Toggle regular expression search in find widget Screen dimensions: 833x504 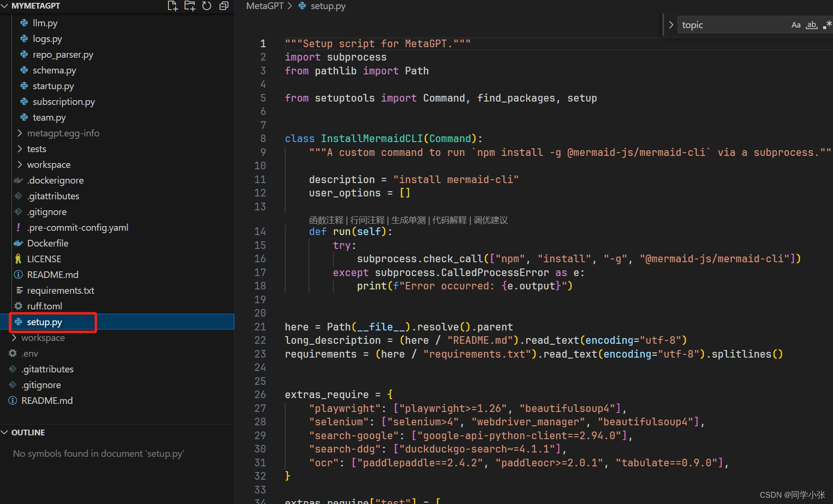(x=827, y=25)
